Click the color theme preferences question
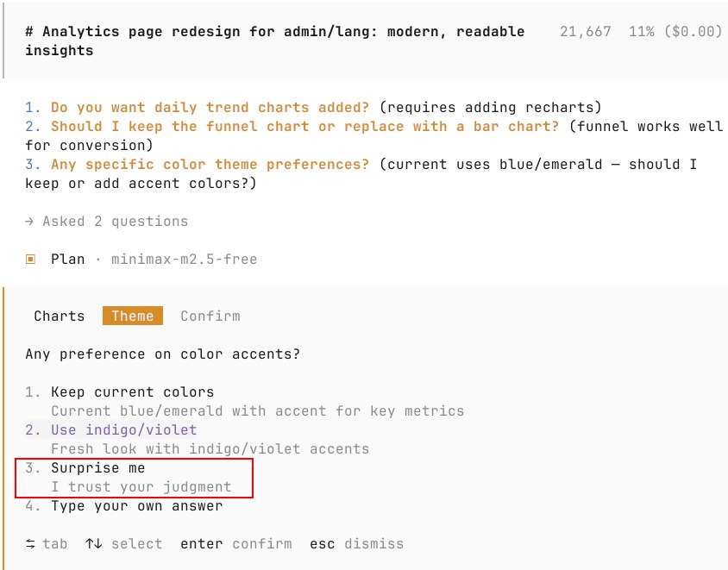 (x=210, y=164)
